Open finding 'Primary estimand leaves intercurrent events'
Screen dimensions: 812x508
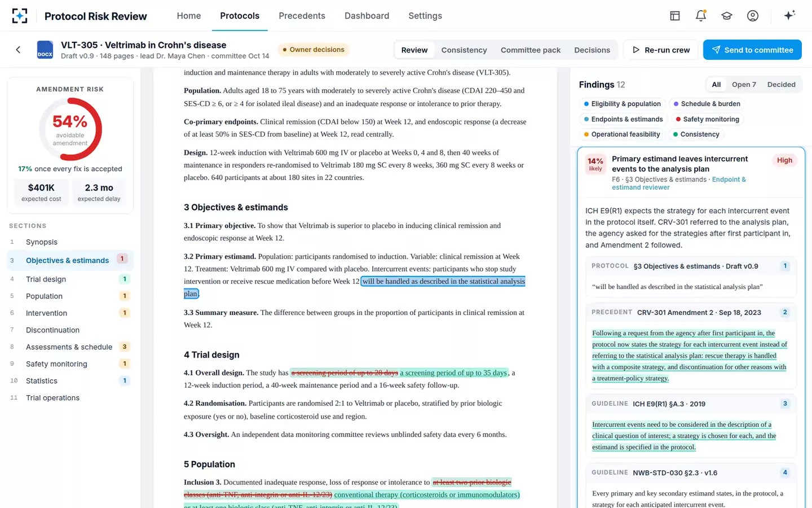679,164
